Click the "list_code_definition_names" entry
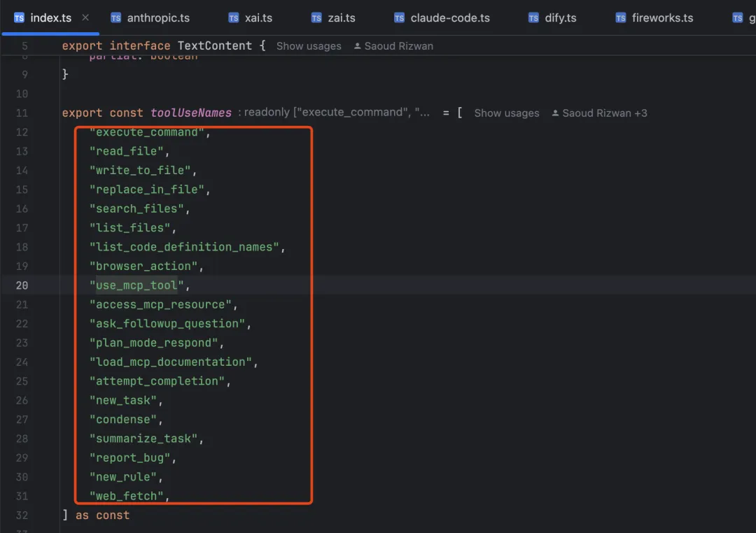This screenshot has width=756, height=533. click(184, 247)
